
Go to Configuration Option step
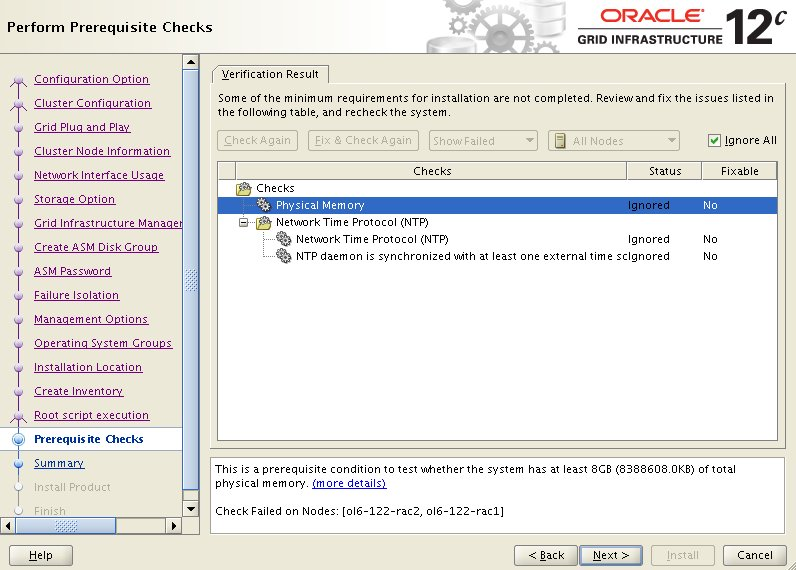(91, 79)
